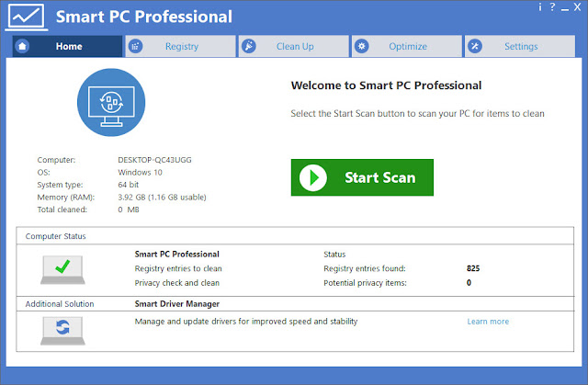The image size is (588, 385).
Task: Click the Clean Up broom icon
Action: click(x=249, y=46)
